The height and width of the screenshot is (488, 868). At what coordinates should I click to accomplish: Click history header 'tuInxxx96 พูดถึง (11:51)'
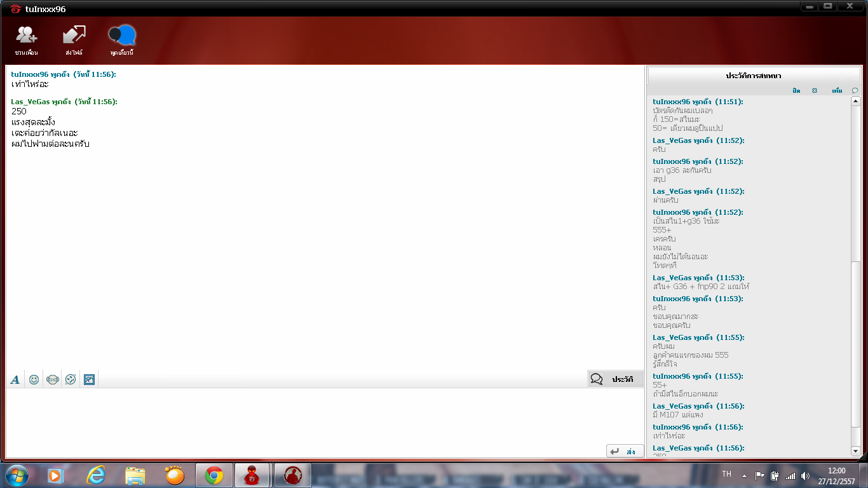pyautogui.click(x=698, y=102)
